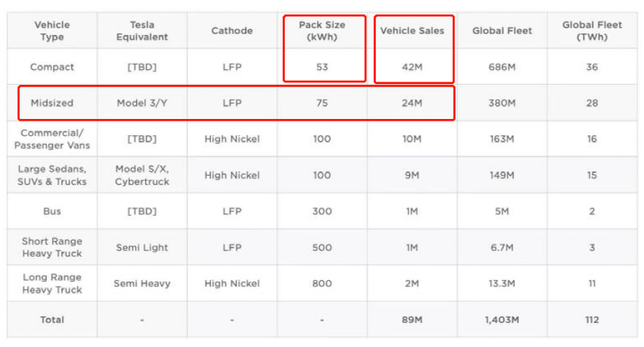This screenshot has width=644, height=347.
Task: Click the Tesla Equivalent header
Action: click(x=142, y=31)
